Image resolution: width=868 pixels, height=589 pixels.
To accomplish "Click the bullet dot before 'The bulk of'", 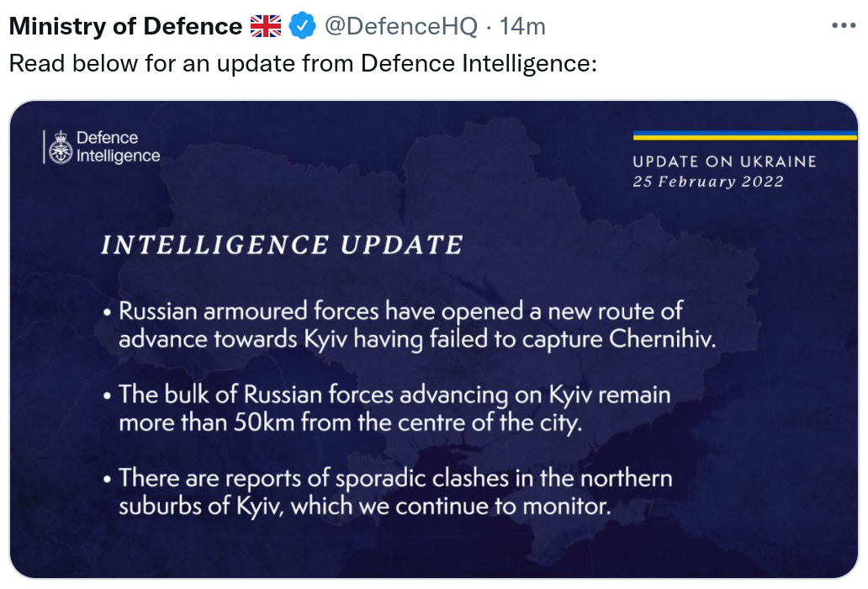I will click(x=108, y=396).
